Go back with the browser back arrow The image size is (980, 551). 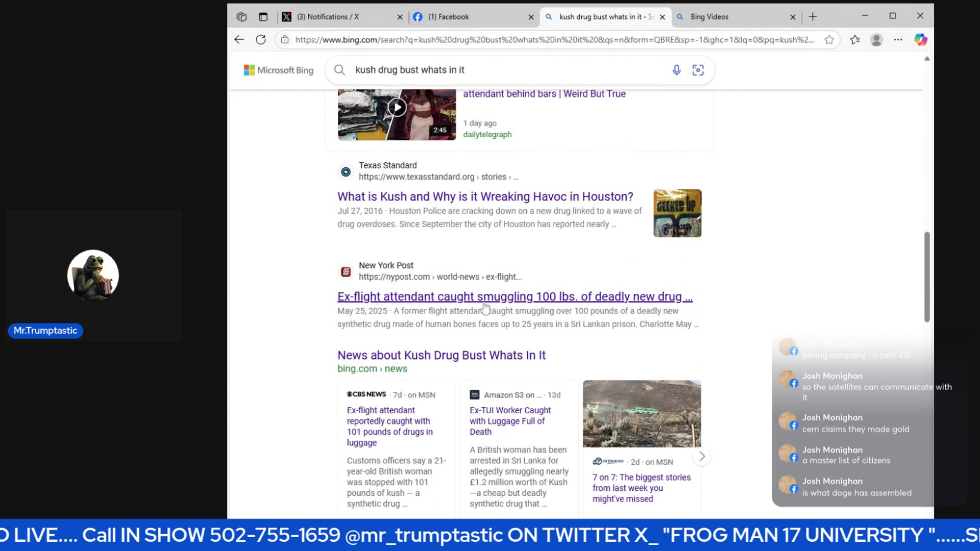pyautogui.click(x=239, y=40)
